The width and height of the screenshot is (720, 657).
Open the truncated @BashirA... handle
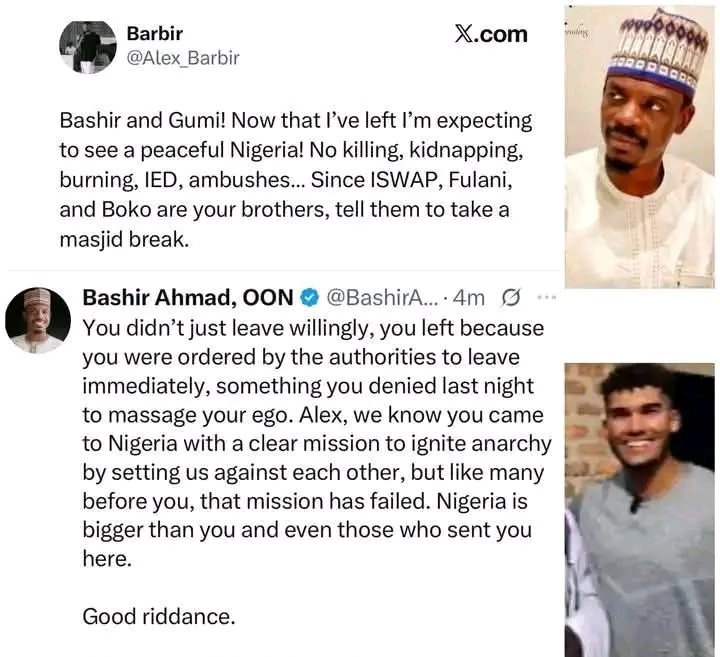click(x=375, y=297)
